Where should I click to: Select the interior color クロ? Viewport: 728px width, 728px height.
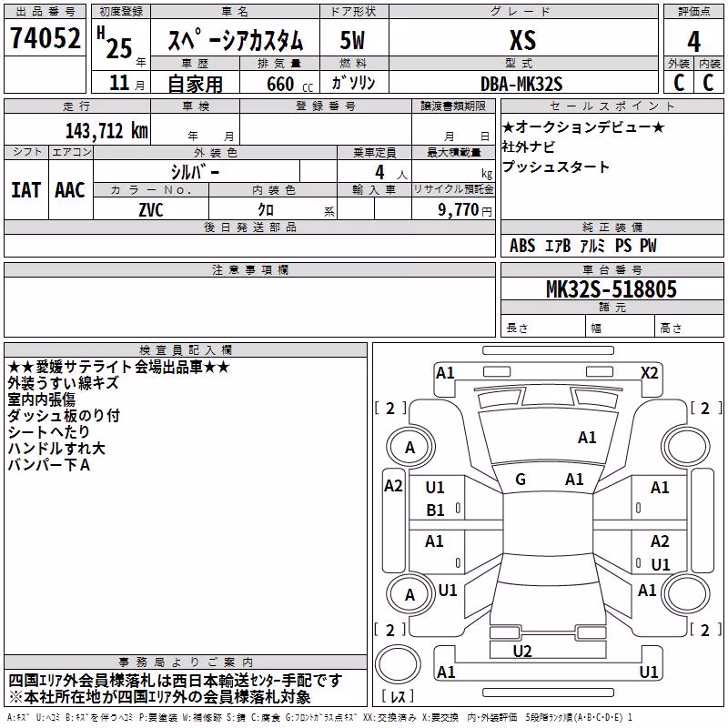pos(266,210)
